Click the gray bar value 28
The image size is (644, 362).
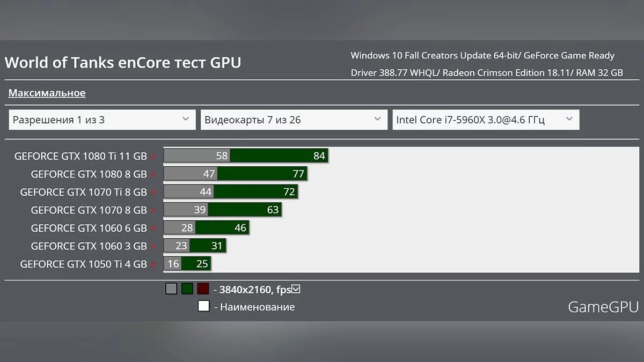[187, 228]
